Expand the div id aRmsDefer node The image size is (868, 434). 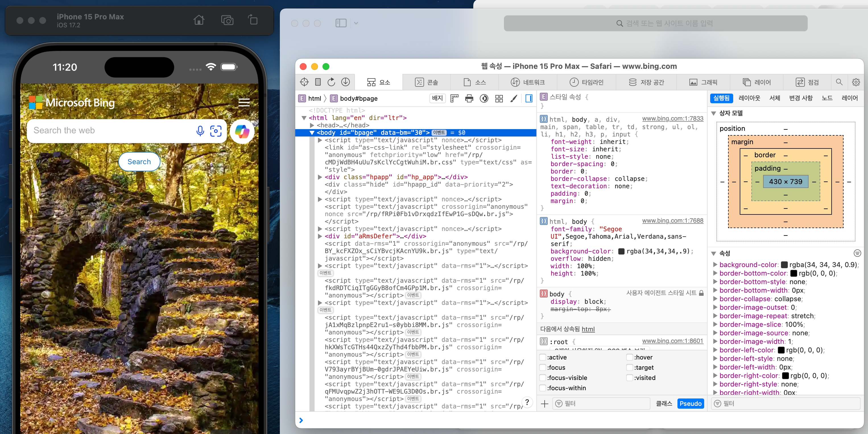(320, 236)
